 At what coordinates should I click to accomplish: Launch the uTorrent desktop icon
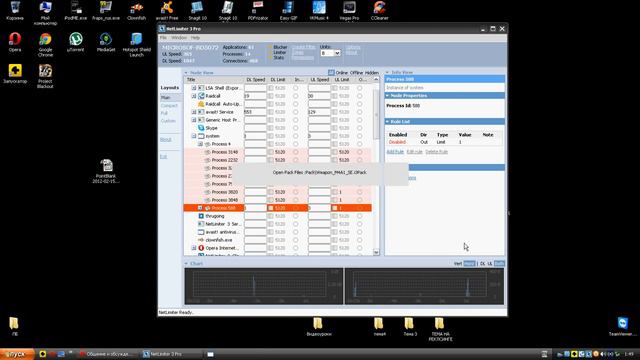coord(76,42)
